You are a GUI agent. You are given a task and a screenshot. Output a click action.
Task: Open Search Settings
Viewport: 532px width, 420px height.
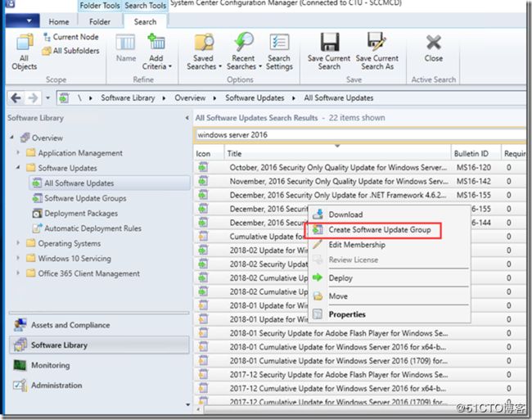279,52
